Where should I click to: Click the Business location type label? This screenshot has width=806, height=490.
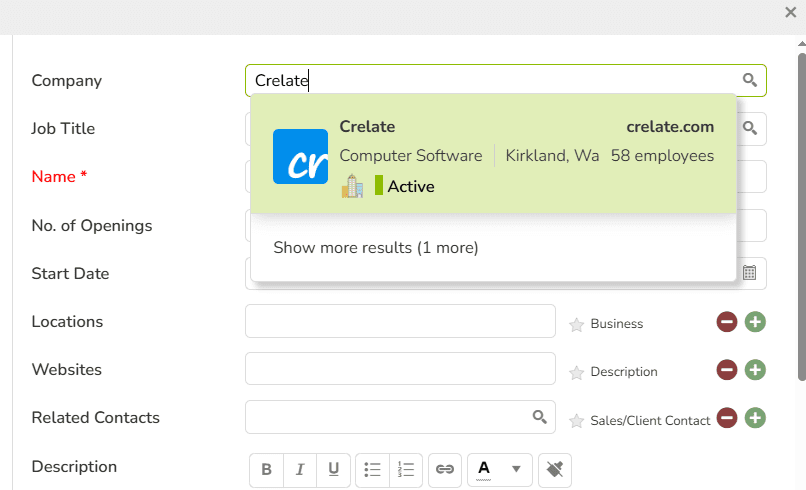[x=616, y=324]
